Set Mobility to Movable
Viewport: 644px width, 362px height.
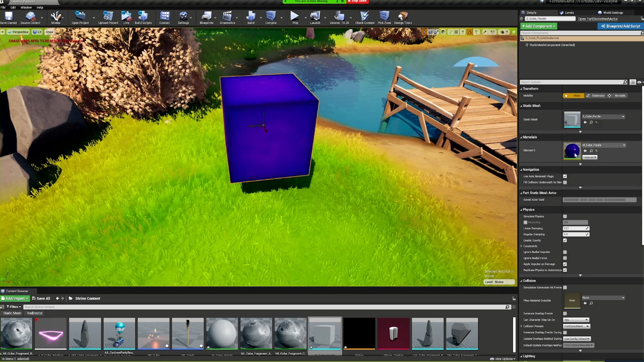(x=617, y=96)
